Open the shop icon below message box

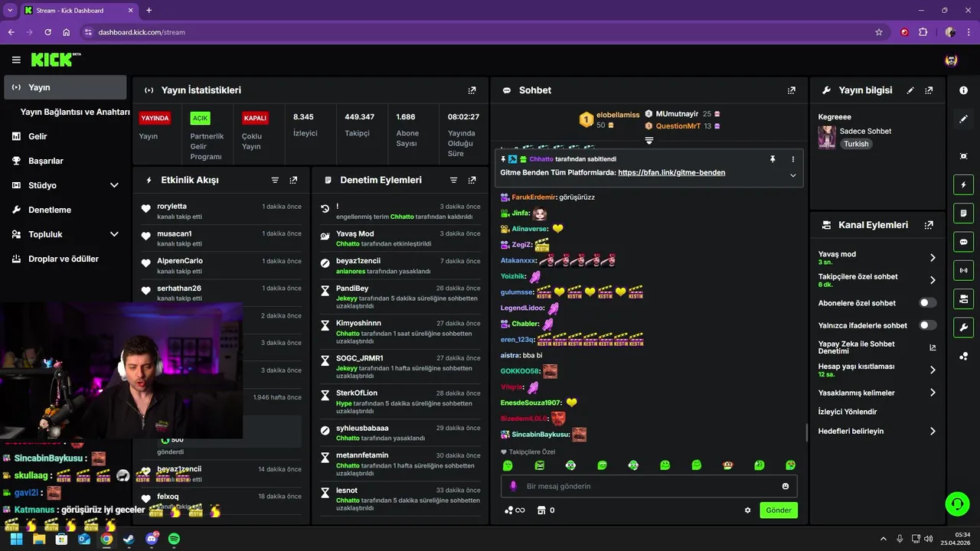pyautogui.click(x=541, y=510)
